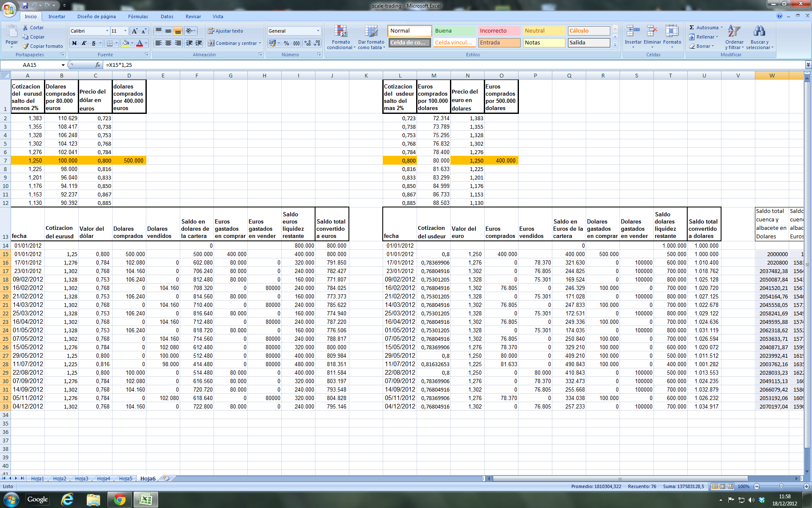
Task: Switch to the Fórmulas ribbon tab
Action: (138, 17)
